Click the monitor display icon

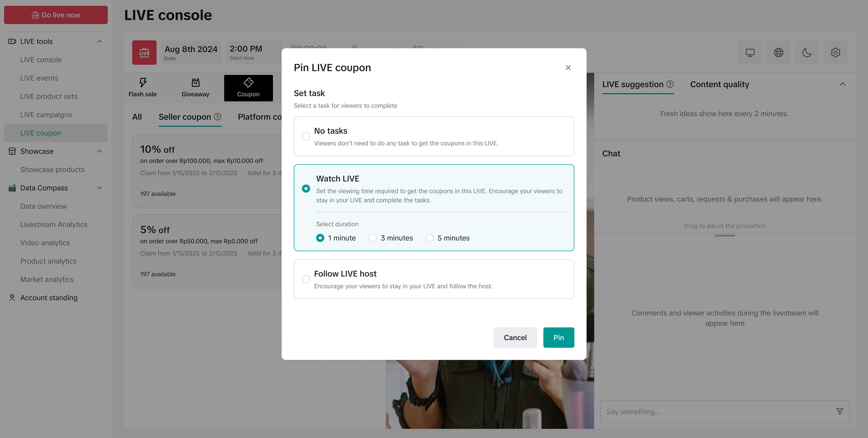pyautogui.click(x=750, y=53)
